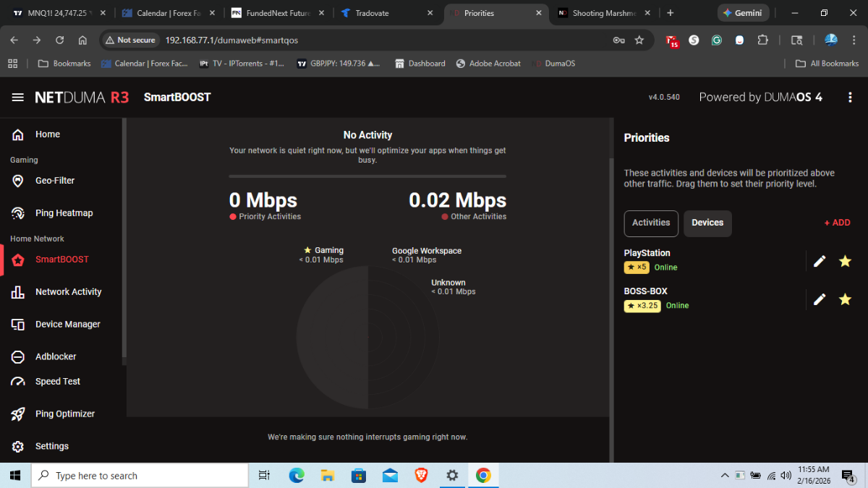Open the Windows system tray overflow chevron
Viewport: 868px width, 488px height.
point(725,476)
